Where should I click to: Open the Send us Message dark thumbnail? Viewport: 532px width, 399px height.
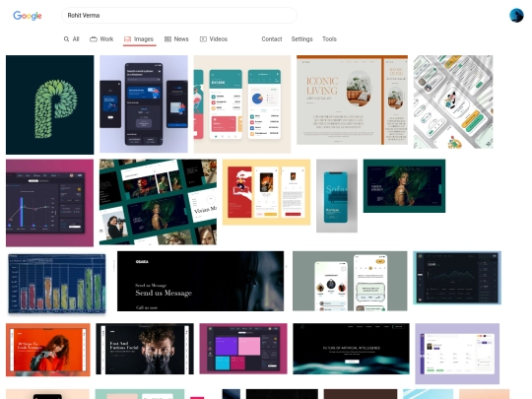pos(201,281)
